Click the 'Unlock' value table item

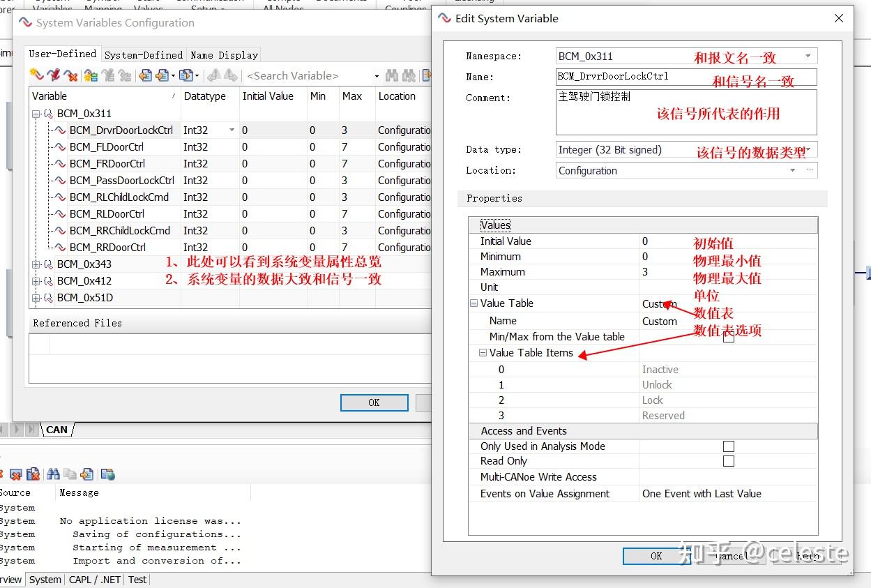coord(657,385)
